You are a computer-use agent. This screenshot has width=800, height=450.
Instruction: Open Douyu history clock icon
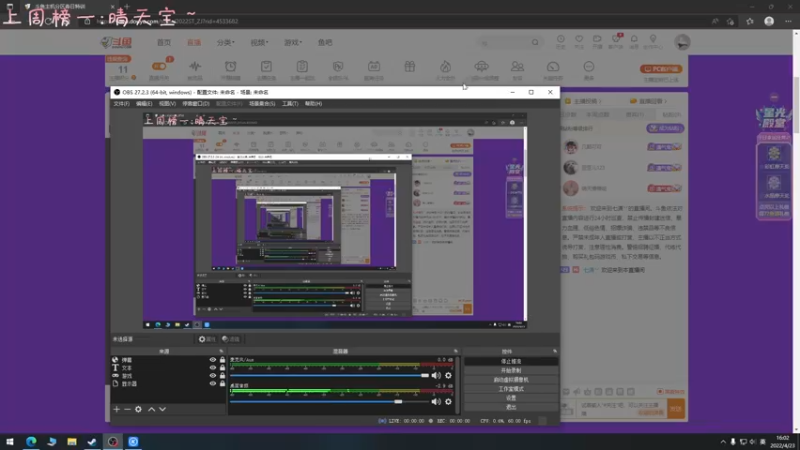pyautogui.click(x=561, y=39)
